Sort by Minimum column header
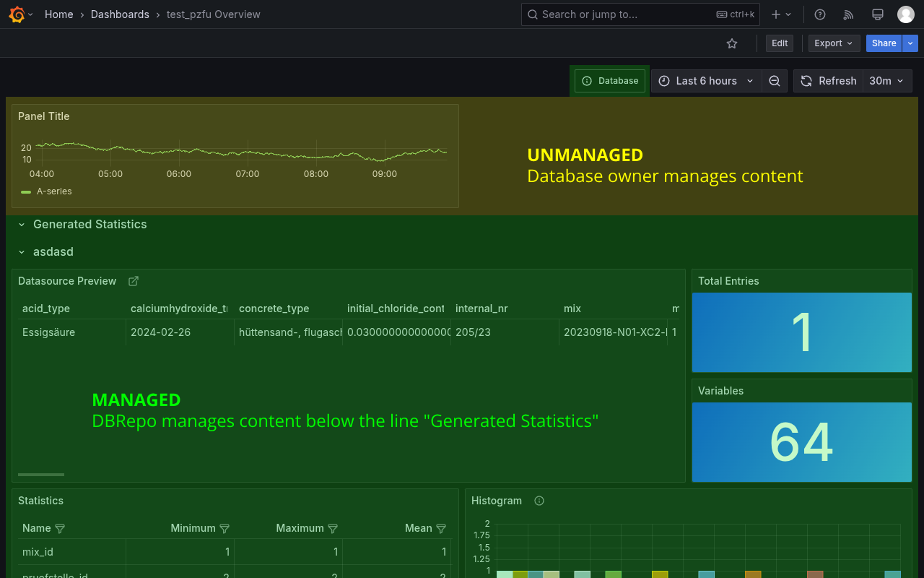This screenshot has width=924, height=578. [x=193, y=528]
